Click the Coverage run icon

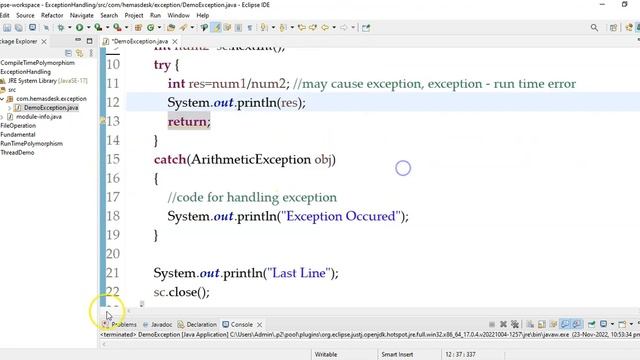coord(98,28)
